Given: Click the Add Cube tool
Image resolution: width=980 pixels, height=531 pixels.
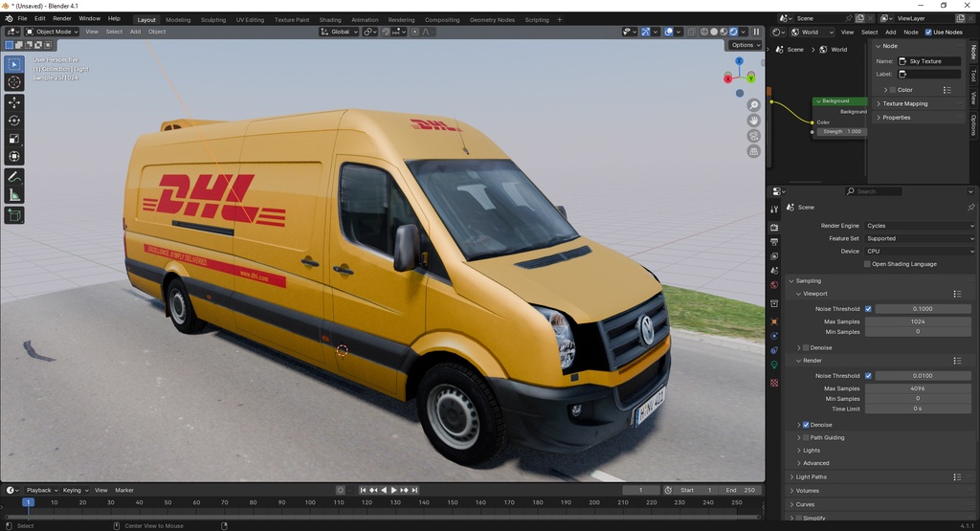Looking at the screenshot, I should tap(14, 215).
